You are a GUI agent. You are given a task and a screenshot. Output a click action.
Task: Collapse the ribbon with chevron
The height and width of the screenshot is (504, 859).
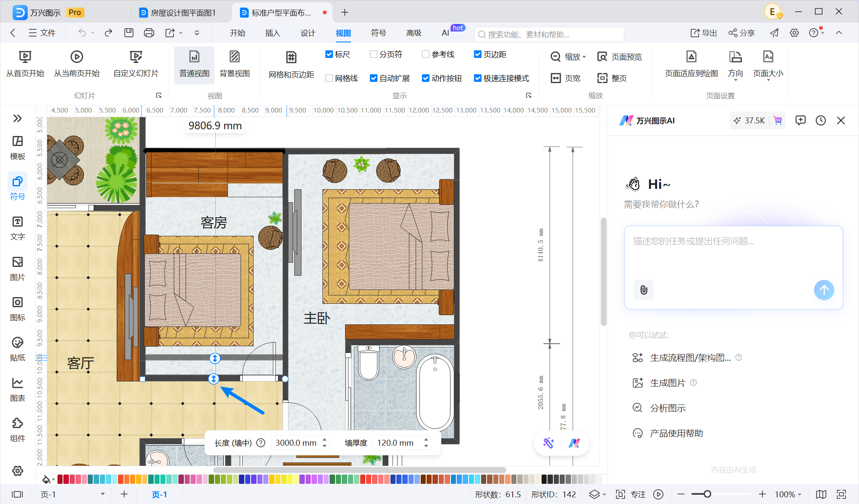839,33
